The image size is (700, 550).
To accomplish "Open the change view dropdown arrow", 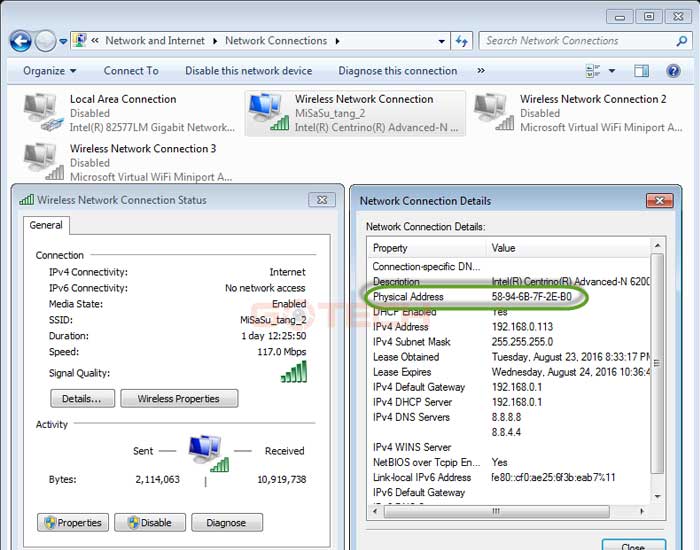I will pos(612,71).
